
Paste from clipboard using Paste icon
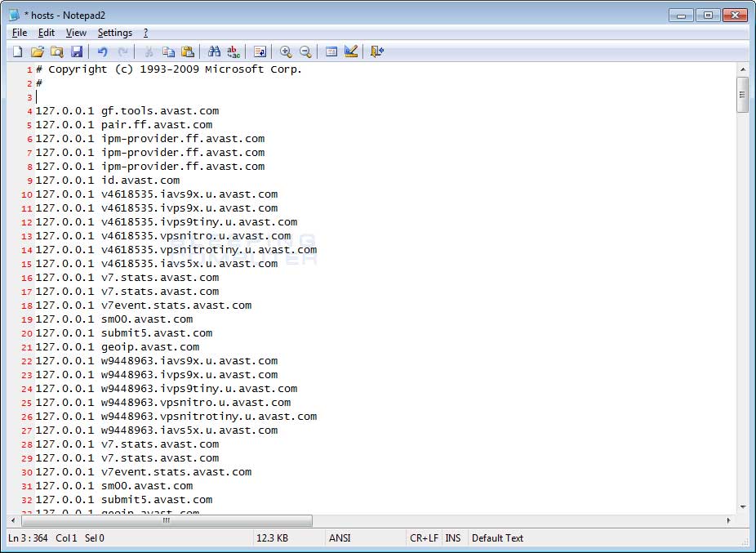tap(188, 51)
